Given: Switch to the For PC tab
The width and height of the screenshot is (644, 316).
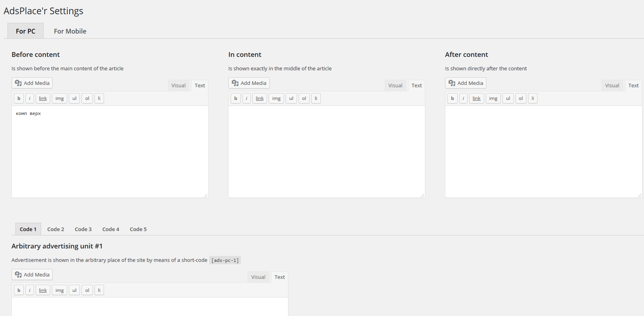Looking at the screenshot, I should pos(25,31).
